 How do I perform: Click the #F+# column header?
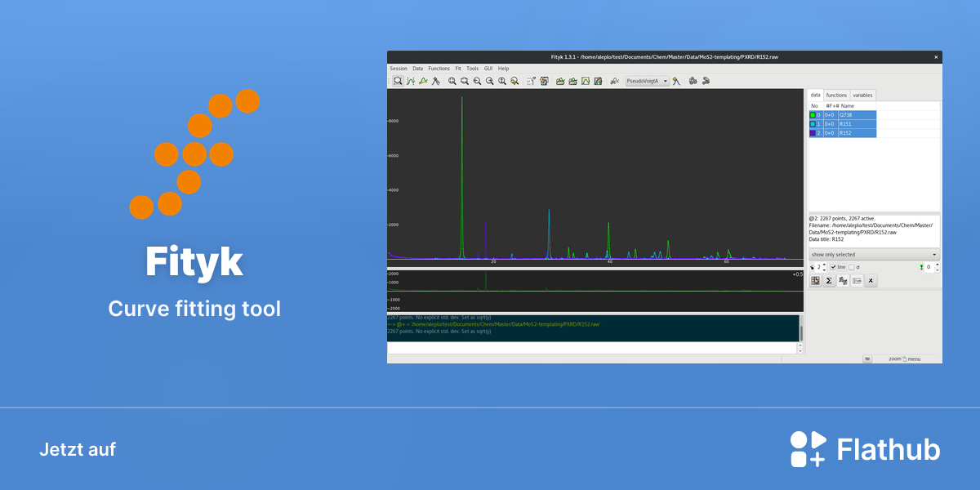pos(831,106)
